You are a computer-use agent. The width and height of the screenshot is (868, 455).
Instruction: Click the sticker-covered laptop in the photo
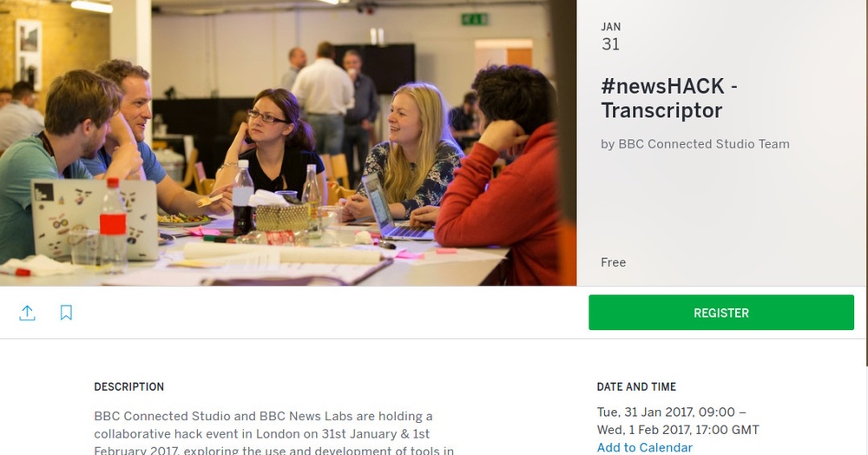click(94, 220)
